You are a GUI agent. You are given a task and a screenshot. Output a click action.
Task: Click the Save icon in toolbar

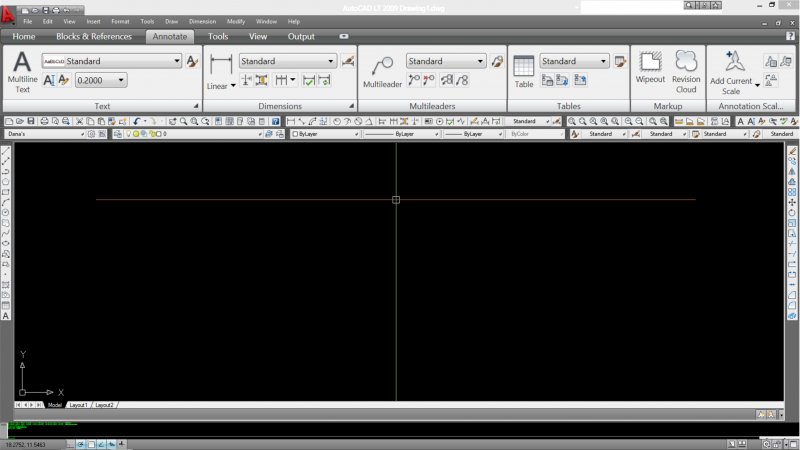pos(31,121)
